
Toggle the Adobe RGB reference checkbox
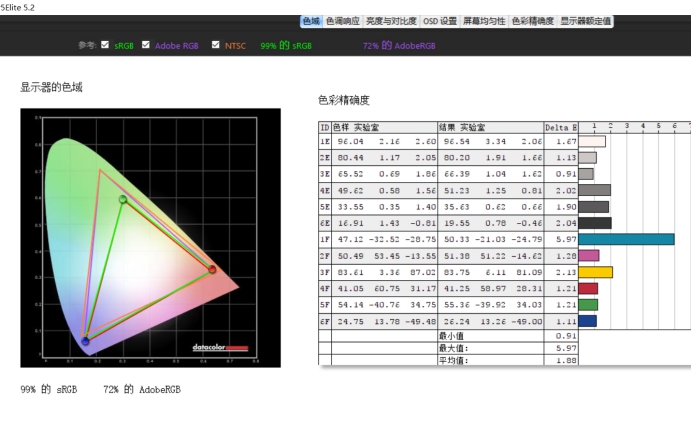tap(146, 45)
